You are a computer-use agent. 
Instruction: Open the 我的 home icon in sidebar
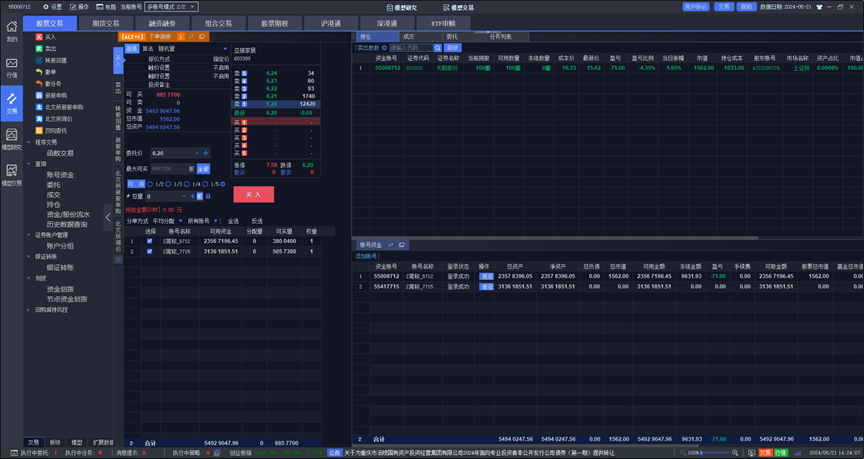coord(12,27)
